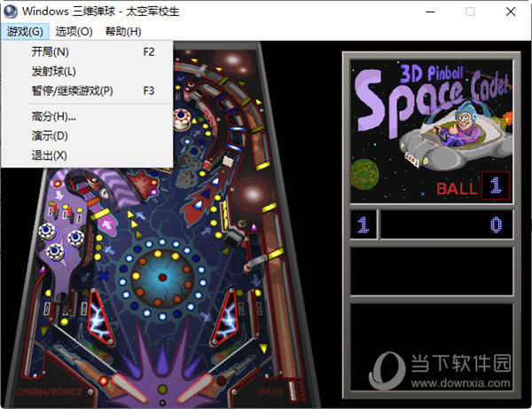
Task: Click the Space Cadet logo artwork
Action: click(x=431, y=131)
